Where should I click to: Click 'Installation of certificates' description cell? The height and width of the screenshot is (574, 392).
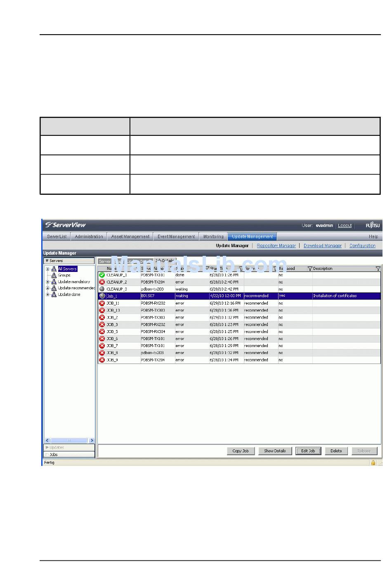(x=335, y=296)
